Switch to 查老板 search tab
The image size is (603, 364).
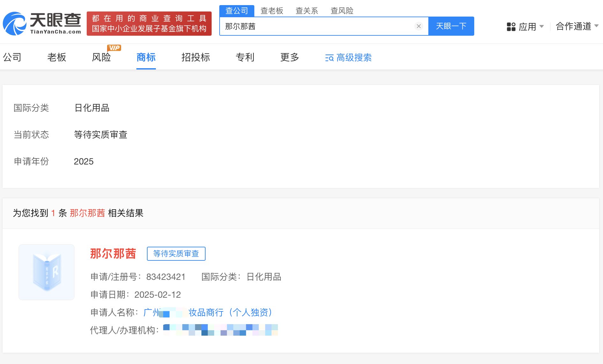[x=272, y=11]
